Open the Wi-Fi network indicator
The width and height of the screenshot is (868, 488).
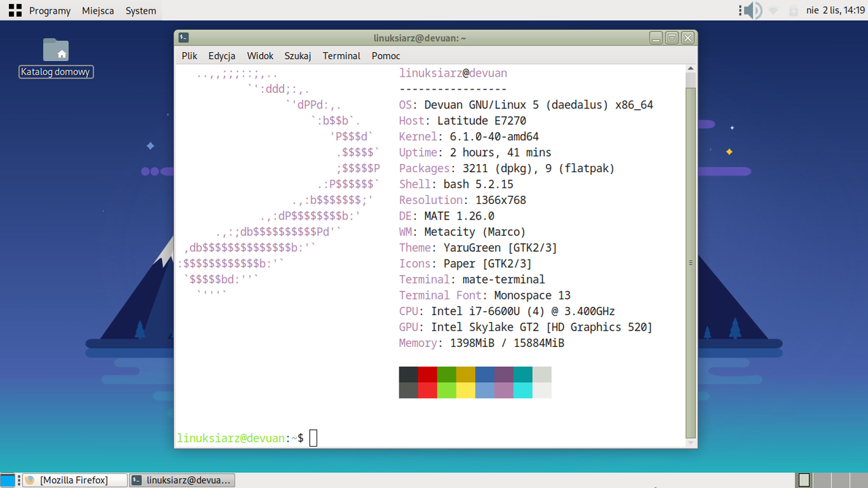pyautogui.click(x=773, y=10)
